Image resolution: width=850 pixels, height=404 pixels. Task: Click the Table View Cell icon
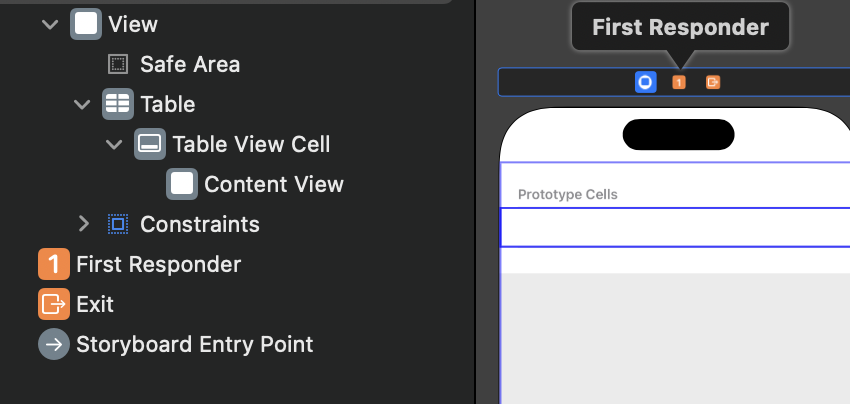click(x=150, y=144)
